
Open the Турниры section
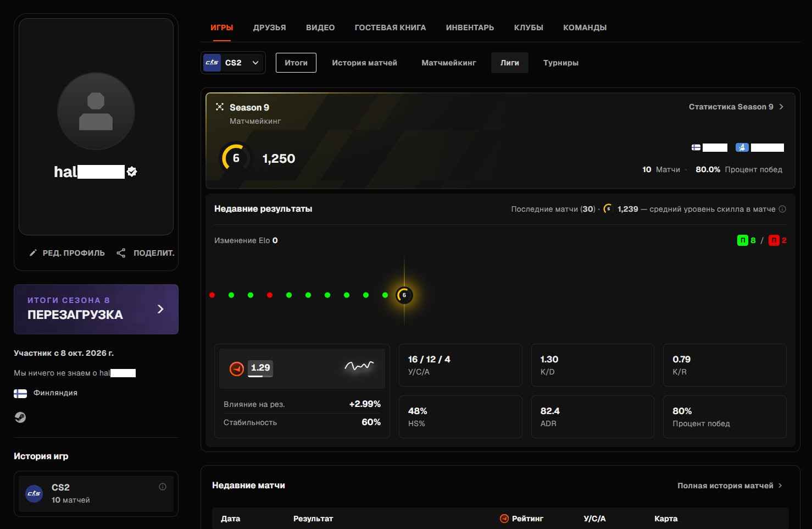(x=561, y=63)
